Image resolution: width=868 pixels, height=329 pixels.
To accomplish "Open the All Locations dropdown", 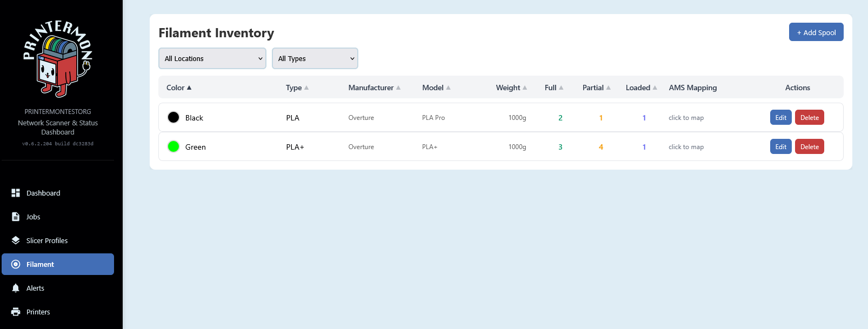I will (212, 58).
